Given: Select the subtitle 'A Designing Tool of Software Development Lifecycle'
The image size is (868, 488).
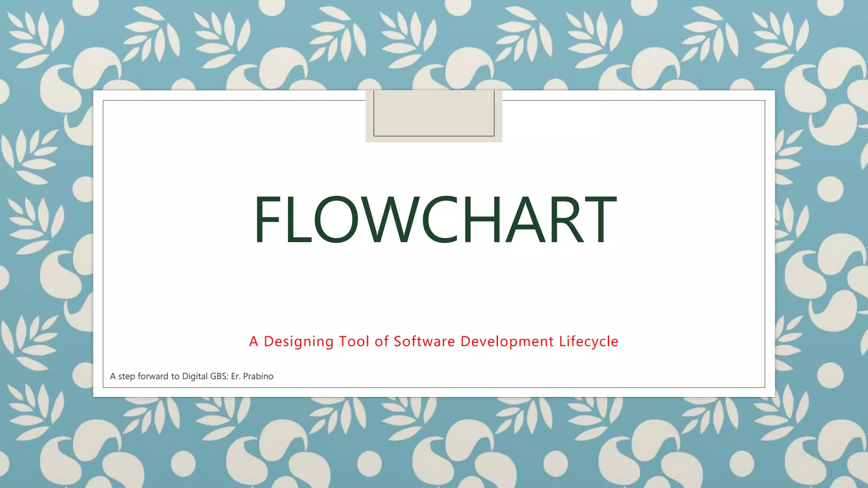Looking at the screenshot, I should coord(434,341).
